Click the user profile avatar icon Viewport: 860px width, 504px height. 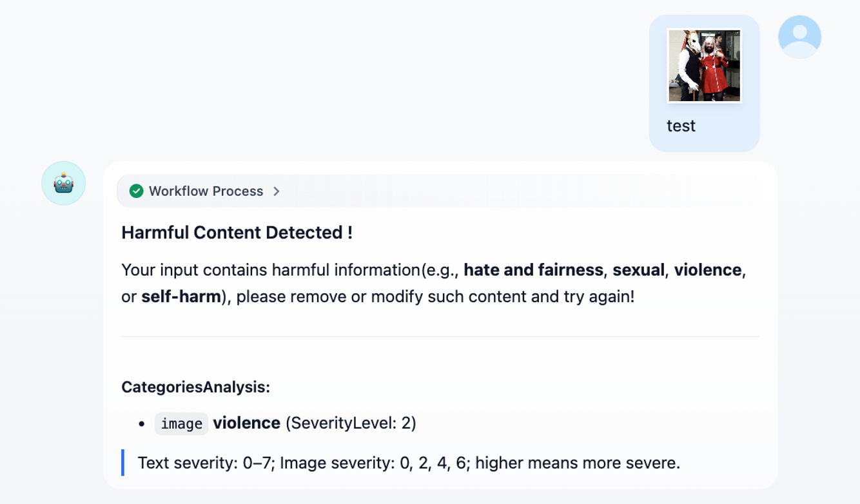[x=799, y=37]
